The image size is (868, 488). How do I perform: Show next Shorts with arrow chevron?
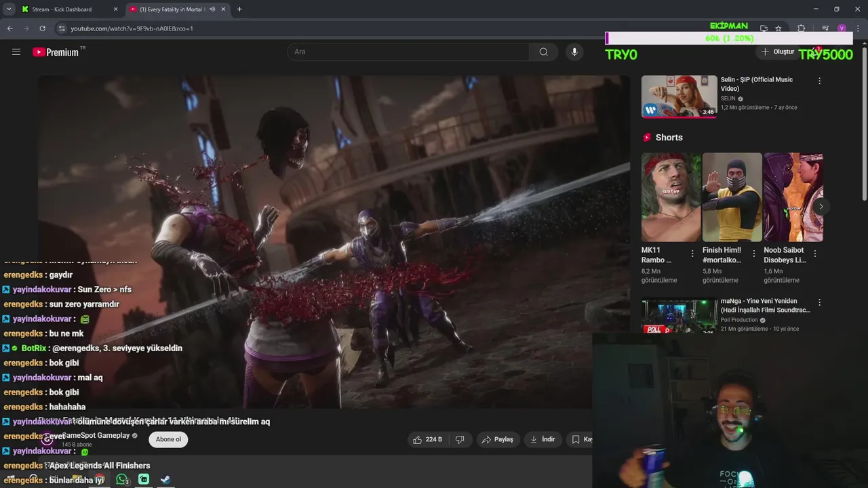(821, 207)
